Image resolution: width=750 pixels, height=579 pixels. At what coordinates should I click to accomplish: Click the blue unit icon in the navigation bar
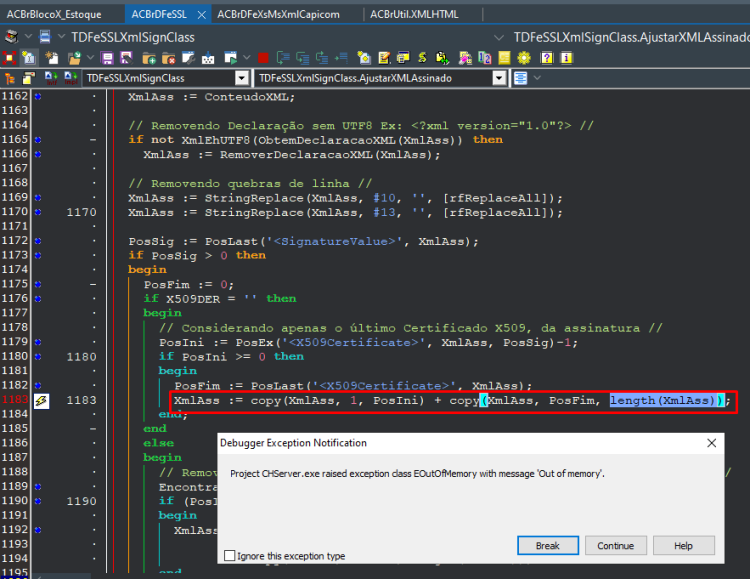(x=45, y=36)
